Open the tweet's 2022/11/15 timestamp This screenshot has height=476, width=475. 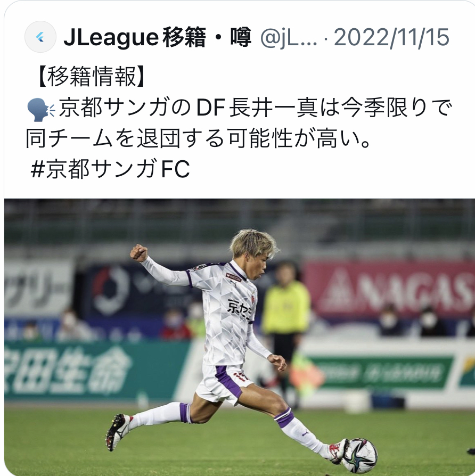point(391,37)
